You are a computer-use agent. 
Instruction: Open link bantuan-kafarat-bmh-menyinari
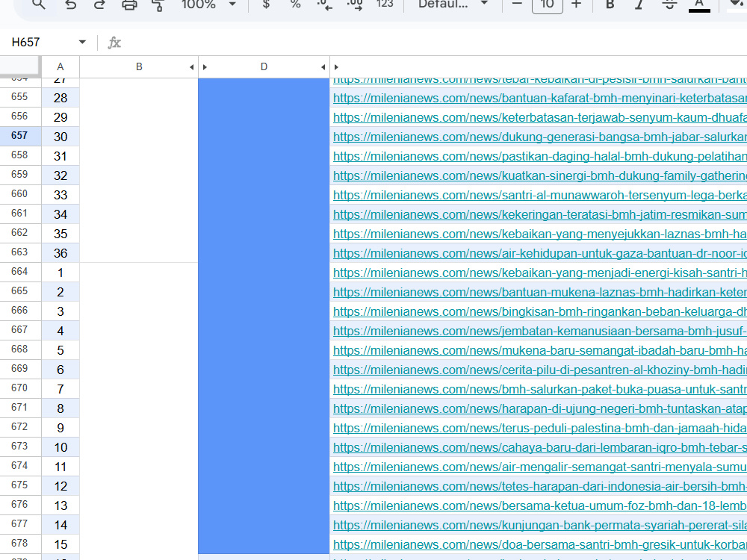(x=540, y=98)
